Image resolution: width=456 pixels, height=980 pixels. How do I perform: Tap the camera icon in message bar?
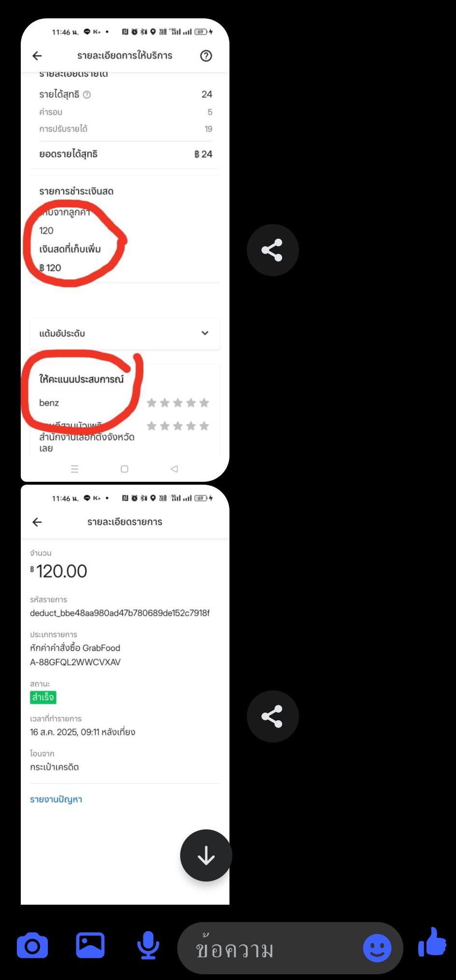(32, 945)
